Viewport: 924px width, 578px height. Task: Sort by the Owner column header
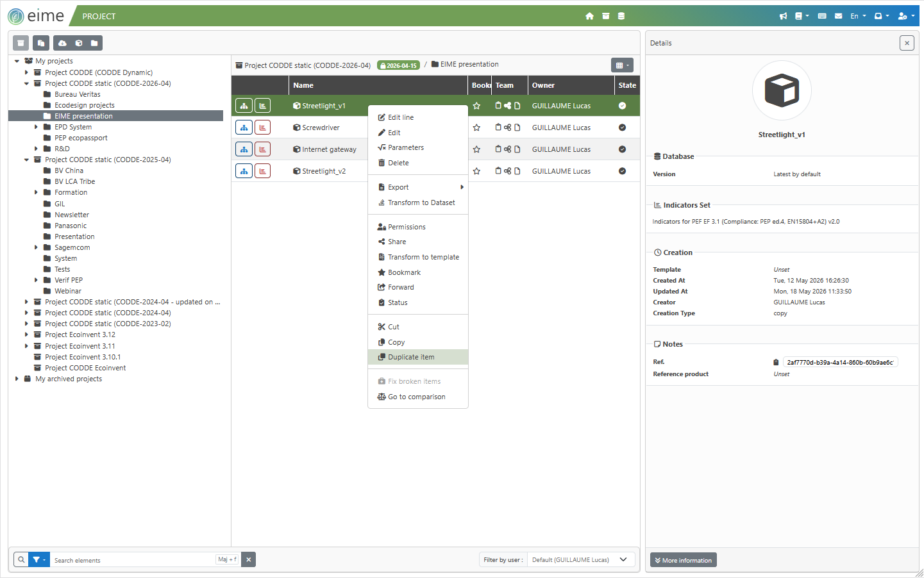pyautogui.click(x=571, y=85)
